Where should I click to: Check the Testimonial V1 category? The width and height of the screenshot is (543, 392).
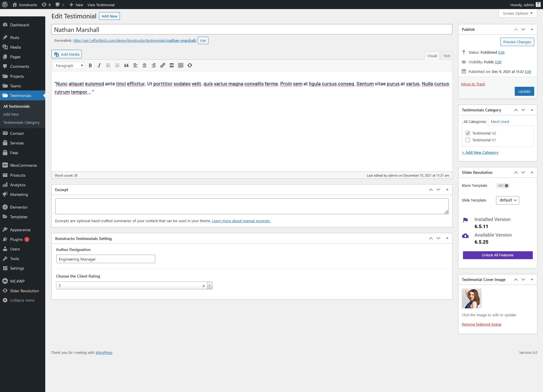468,140
